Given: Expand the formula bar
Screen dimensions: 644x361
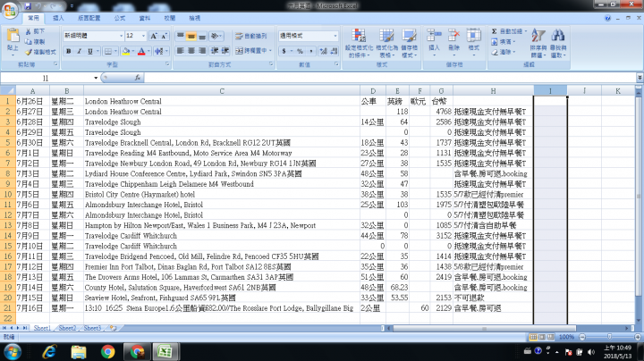Looking at the screenshot, I should [640, 78].
